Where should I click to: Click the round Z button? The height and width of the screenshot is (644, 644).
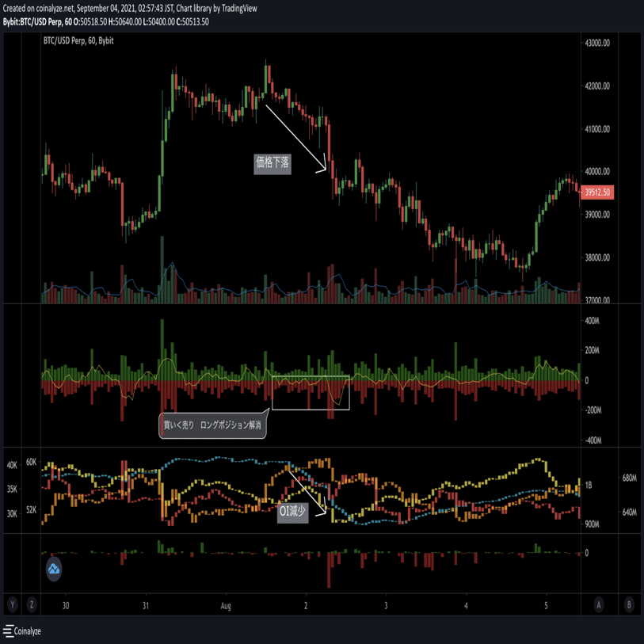[x=32, y=604]
